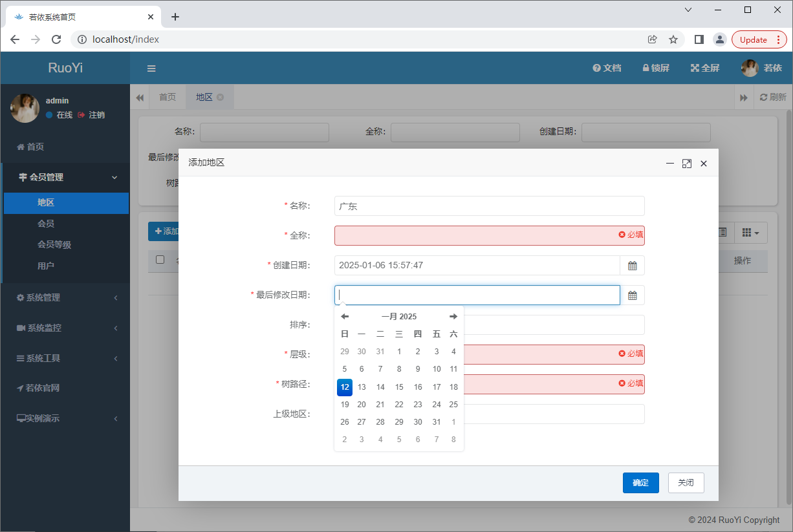Collapse the 会员管理 sidebar menu
The image size is (793, 532).
point(65,177)
